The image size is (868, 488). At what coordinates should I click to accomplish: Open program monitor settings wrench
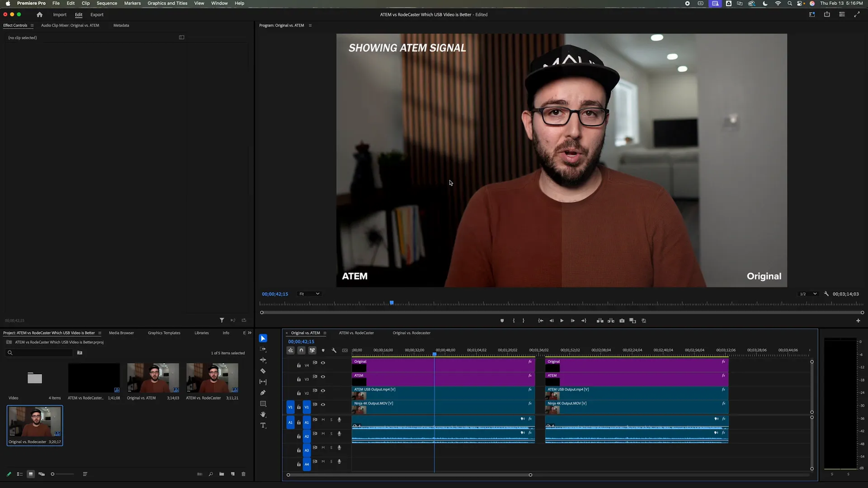(826, 294)
